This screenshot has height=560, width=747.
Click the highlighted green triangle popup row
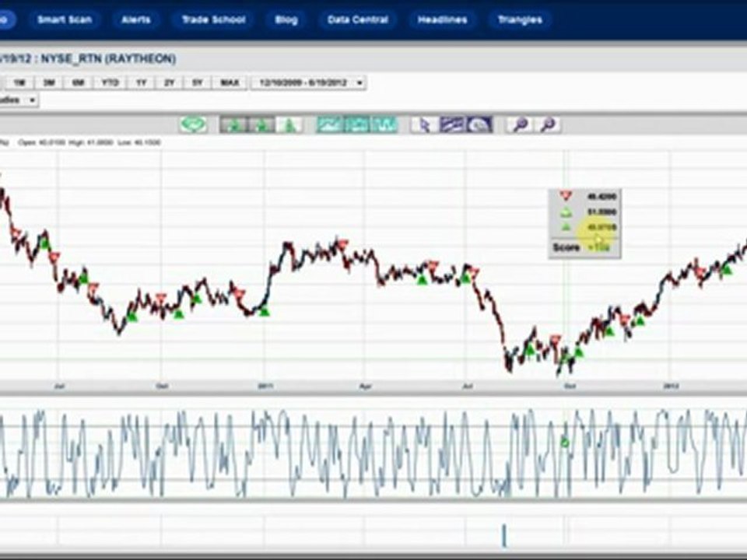tap(584, 228)
